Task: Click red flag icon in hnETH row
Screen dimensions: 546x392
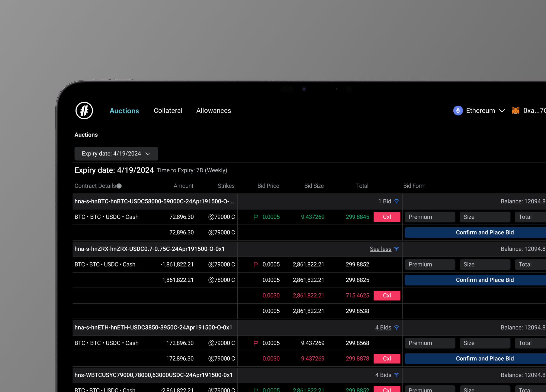Action: [256, 343]
